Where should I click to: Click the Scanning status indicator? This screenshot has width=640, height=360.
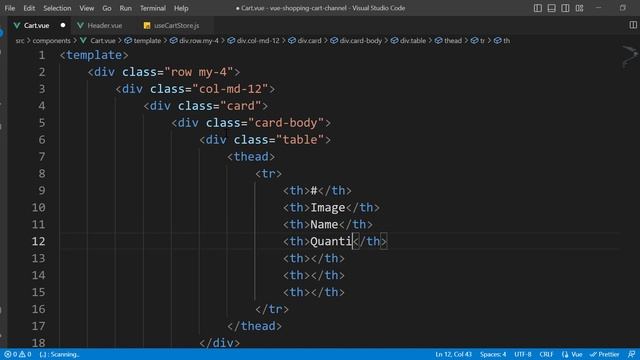(59, 354)
